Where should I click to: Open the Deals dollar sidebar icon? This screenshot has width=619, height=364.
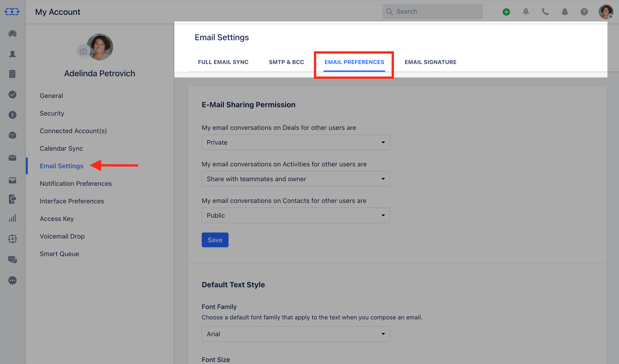click(12, 115)
